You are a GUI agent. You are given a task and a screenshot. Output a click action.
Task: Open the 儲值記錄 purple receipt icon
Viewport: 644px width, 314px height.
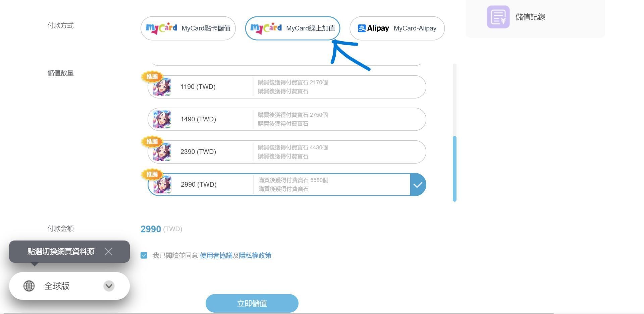coord(498,17)
